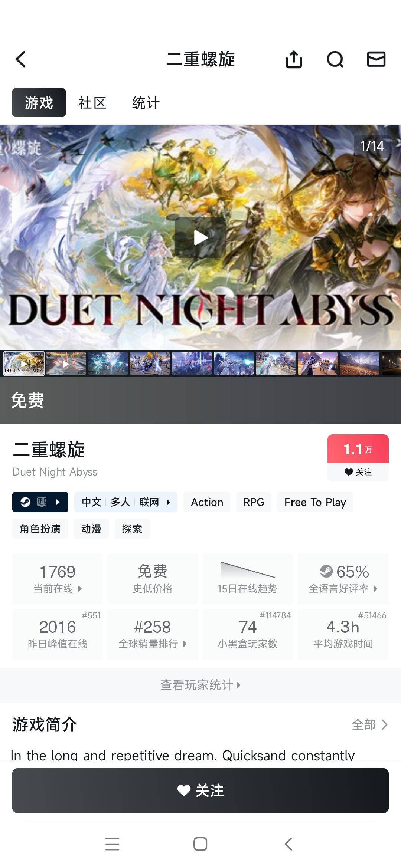Open search with the magnifier icon
Screen dimensions: 401x868
pyautogui.click(x=335, y=59)
